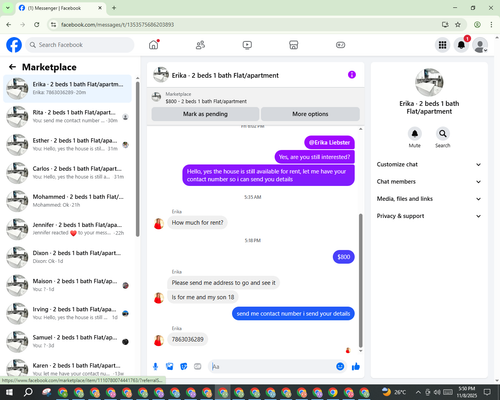Open the Friends icon in top navigation

200,45
